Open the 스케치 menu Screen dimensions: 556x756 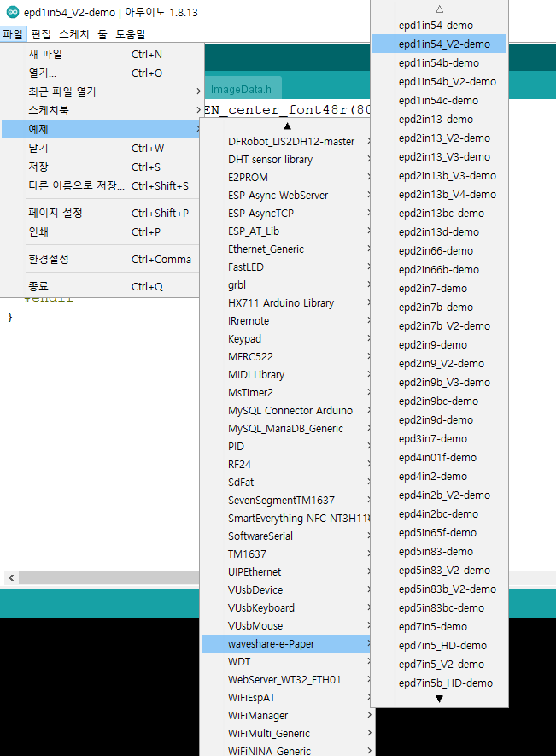[x=73, y=34]
